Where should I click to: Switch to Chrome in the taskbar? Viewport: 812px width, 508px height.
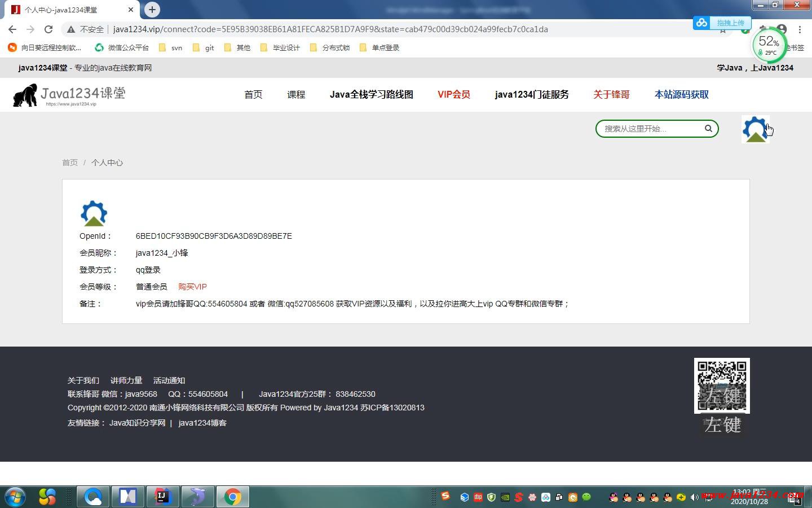(232, 497)
